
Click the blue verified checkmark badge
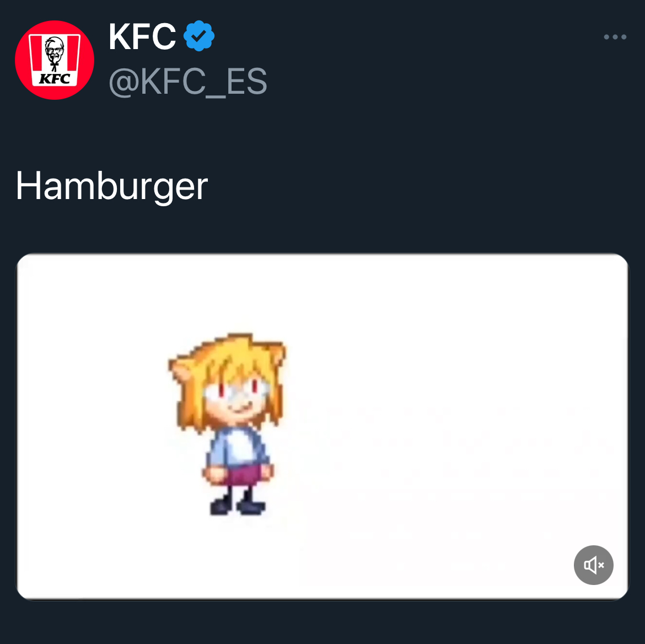(198, 36)
